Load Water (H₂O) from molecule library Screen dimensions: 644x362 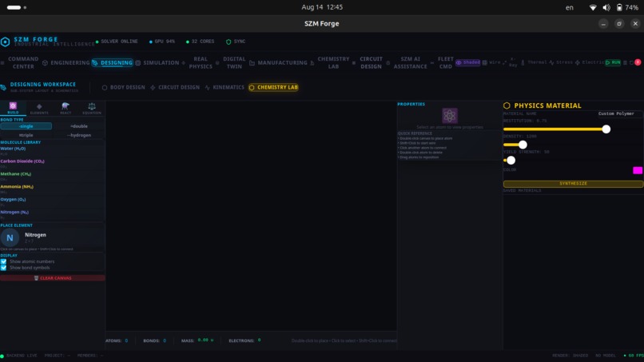pos(52,151)
